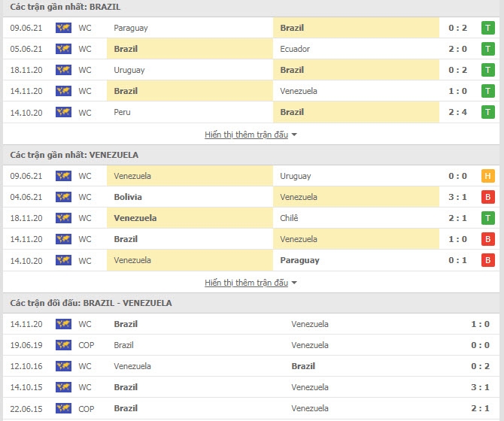Click the dropdown arrow under Venezuela's recent matches
Screen dimensions: 504x421
(294, 283)
